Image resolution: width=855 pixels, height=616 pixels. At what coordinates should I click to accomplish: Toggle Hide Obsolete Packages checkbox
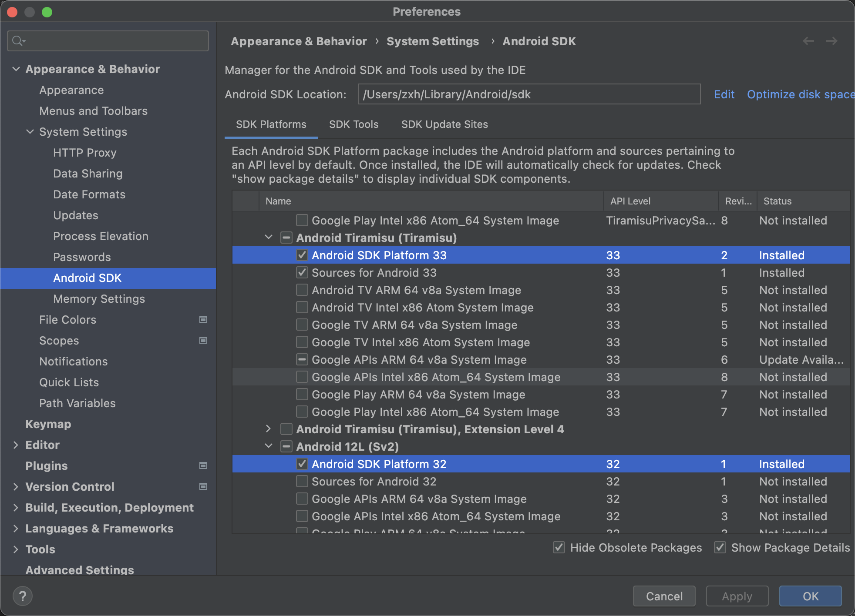pyautogui.click(x=559, y=548)
